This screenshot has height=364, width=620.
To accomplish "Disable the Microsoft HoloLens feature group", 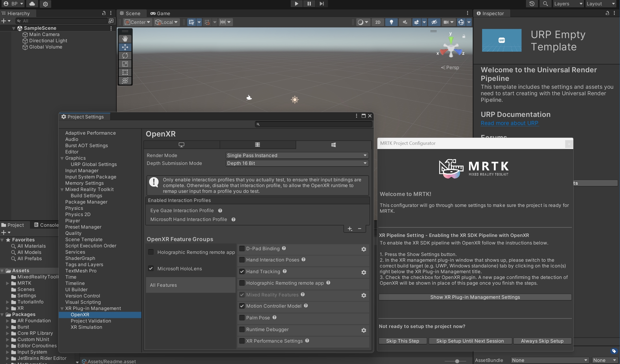I will point(151,268).
